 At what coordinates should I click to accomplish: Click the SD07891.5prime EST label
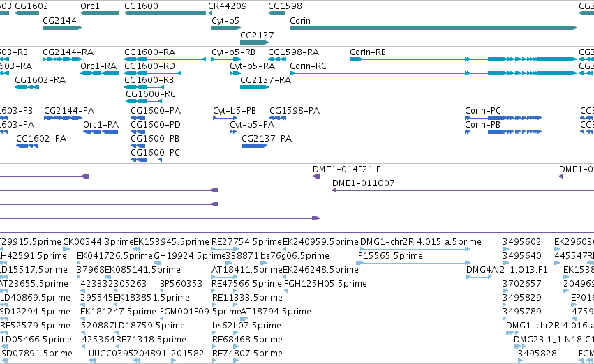37,354
